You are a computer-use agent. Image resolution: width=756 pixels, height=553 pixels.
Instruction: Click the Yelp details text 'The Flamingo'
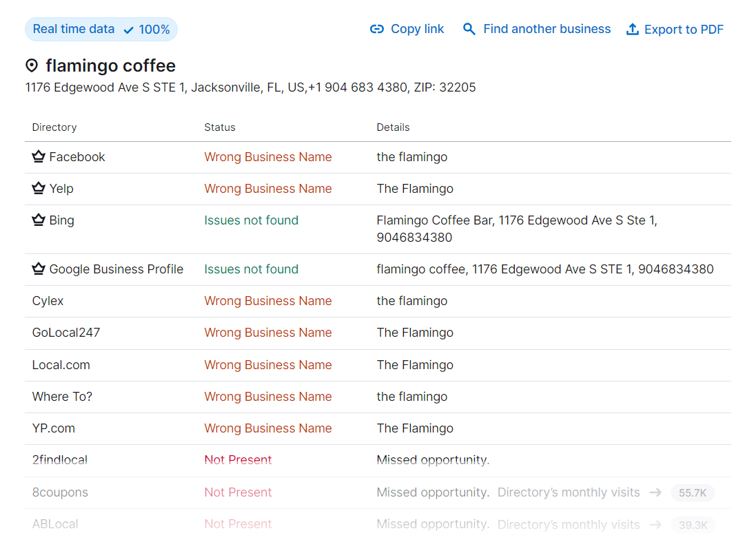tap(415, 189)
